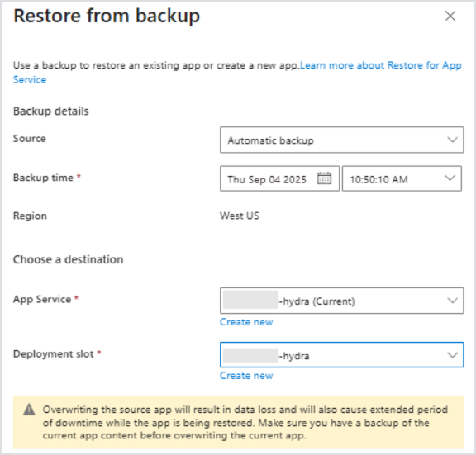Select the Automatic backup source box

(x=341, y=140)
